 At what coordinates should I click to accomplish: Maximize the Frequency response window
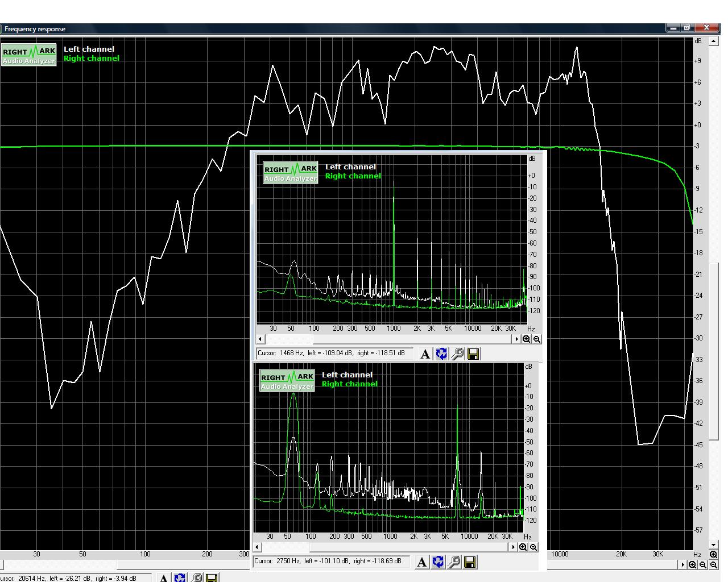pyautogui.click(x=688, y=28)
